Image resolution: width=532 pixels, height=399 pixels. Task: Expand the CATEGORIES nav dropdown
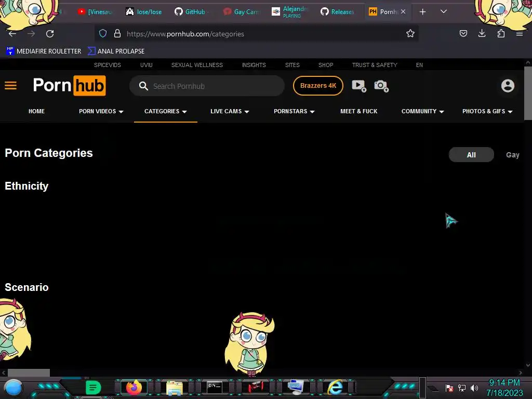[166, 111]
